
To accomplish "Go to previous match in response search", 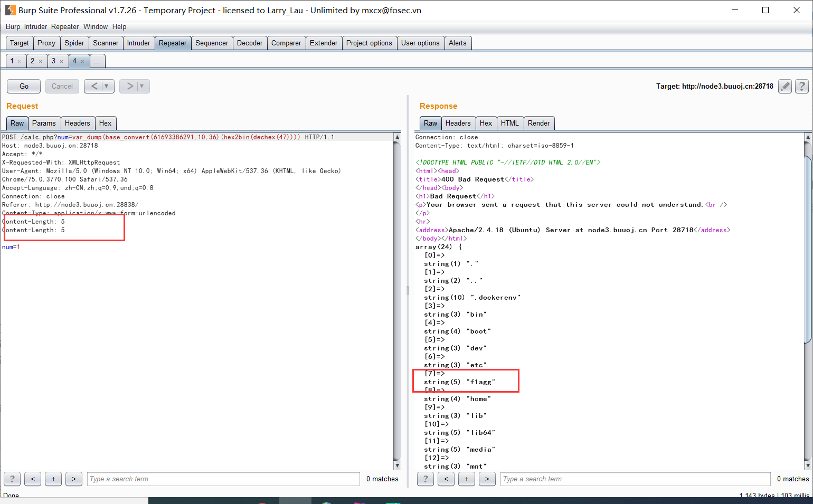I will point(446,479).
